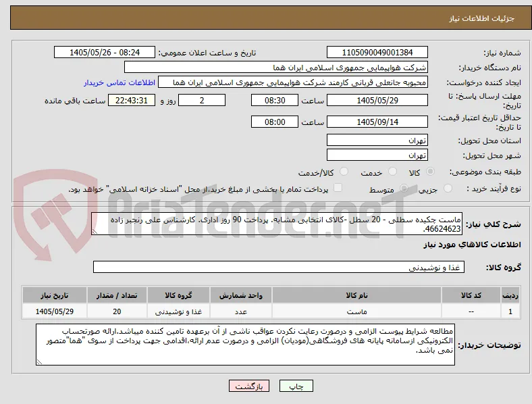Click the remaining days field showing 2

pos(202,100)
